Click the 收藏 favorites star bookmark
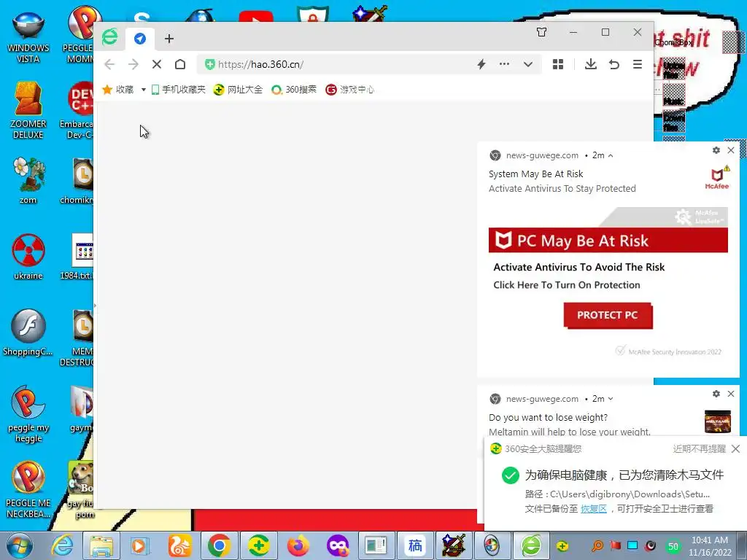Screen dimensions: 747x560 tap(118, 90)
